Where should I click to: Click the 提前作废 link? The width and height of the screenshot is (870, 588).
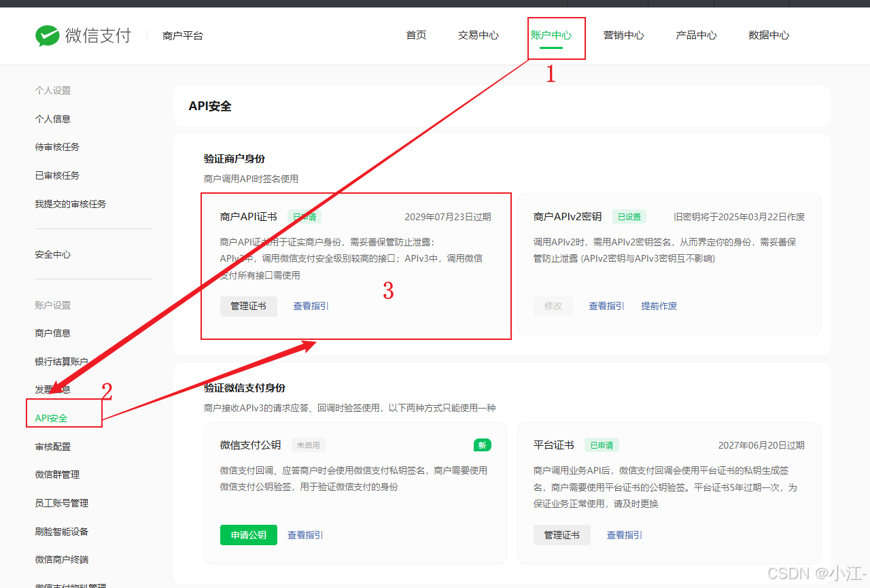(x=659, y=306)
